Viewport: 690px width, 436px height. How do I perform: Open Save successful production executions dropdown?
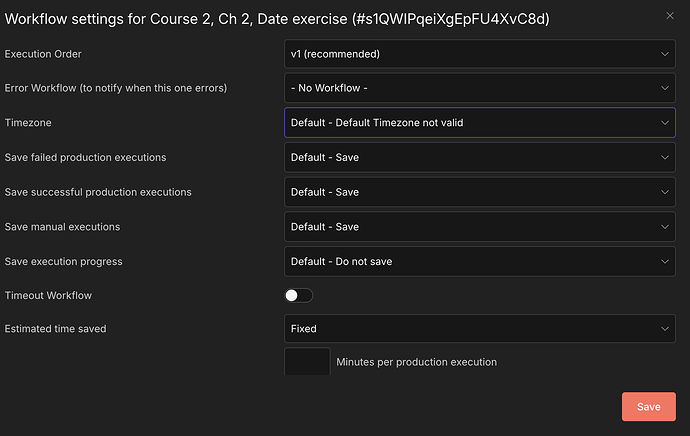(x=470, y=192)
